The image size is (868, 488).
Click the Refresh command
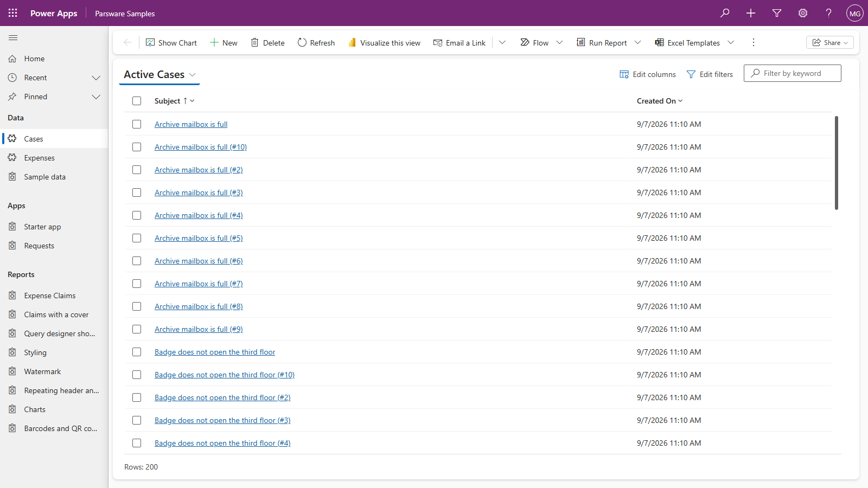[x=316, y=42]
